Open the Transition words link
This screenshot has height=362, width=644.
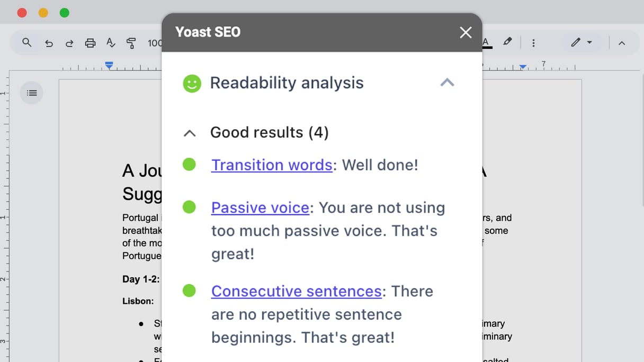pos(272,165)
